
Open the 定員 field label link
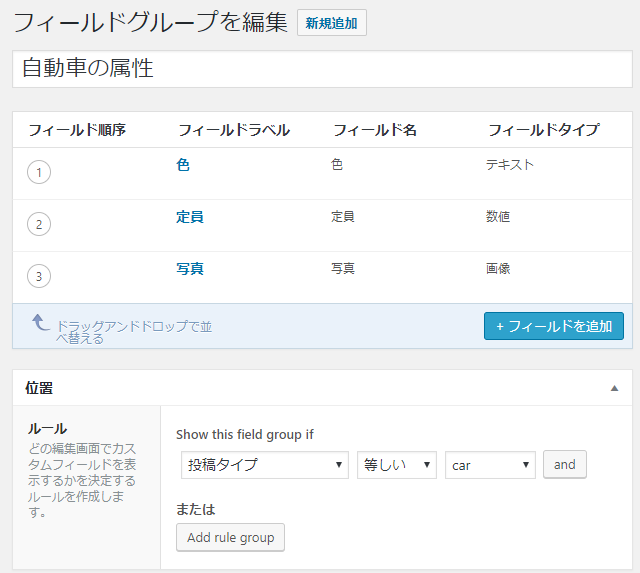[190, 217]
